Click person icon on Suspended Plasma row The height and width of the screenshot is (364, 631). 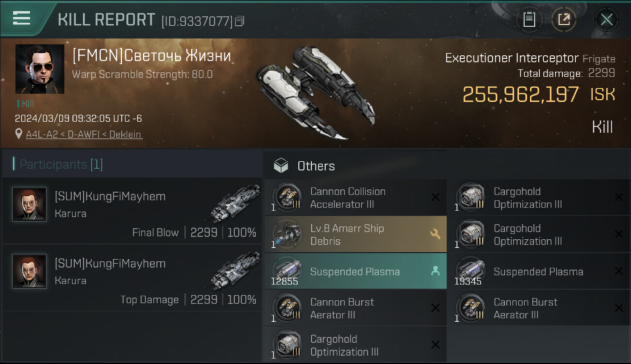[x=435, y=271]
